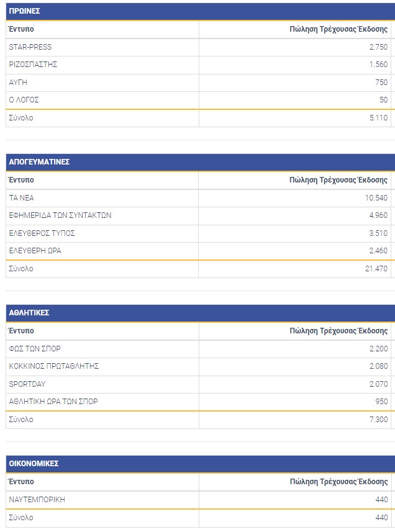This screenshot has height=532, width=395.
Task: Click the ΕΛΕΥΘΕΡΗ ΩΡΑ row
Action: click(x=35, y=251)
